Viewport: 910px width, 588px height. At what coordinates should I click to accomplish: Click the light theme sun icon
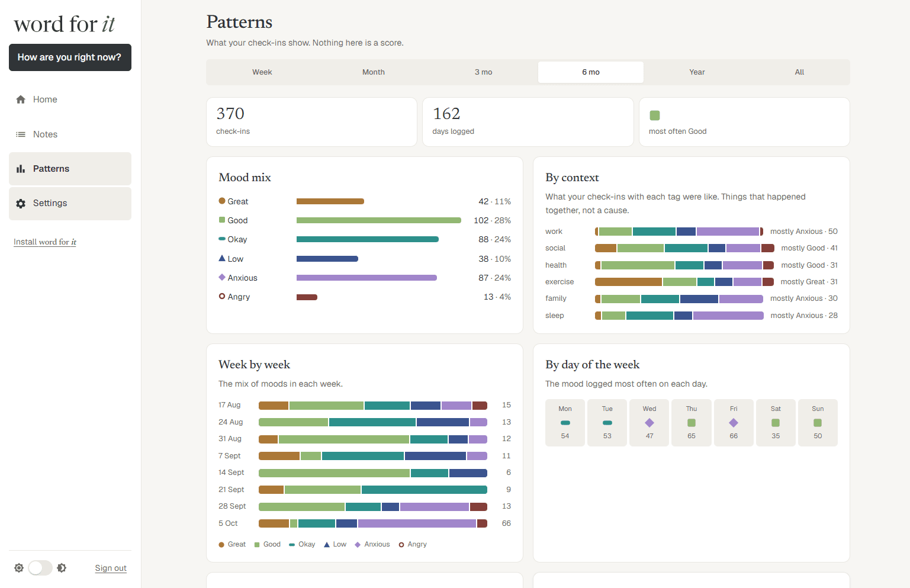(19, 568)
